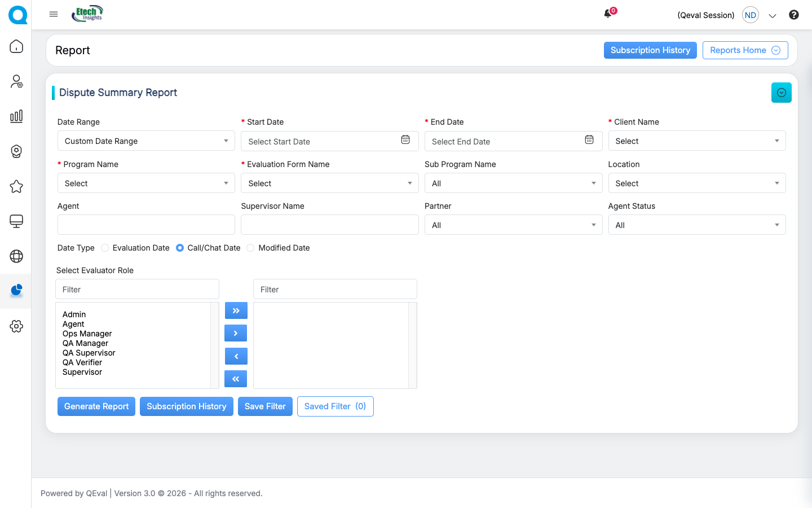This screenshot has height=508, width=812.
Task: Choose the Modified Date radio button
Action: click(250, 248)
